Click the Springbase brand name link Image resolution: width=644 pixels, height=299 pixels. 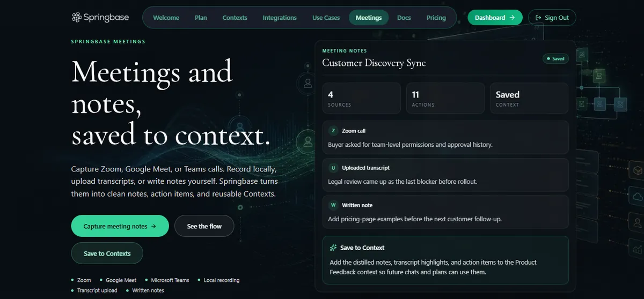tap(106, 18)
